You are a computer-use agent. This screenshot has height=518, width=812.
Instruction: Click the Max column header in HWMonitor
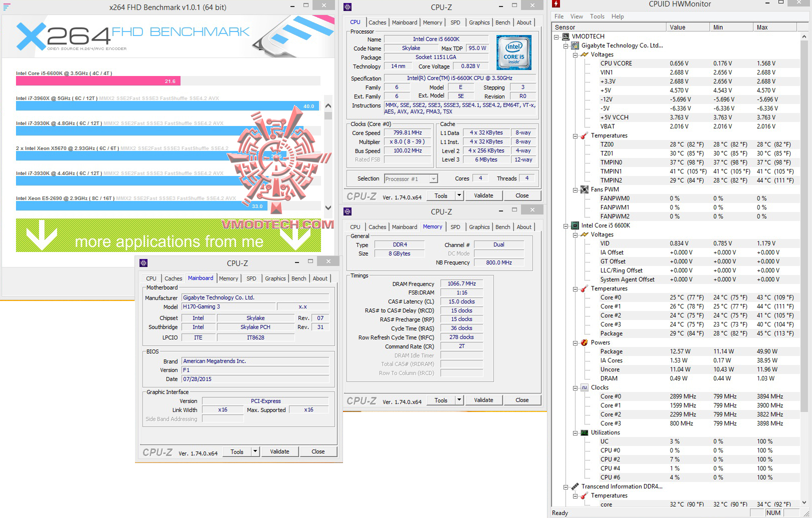pos(776,27)
